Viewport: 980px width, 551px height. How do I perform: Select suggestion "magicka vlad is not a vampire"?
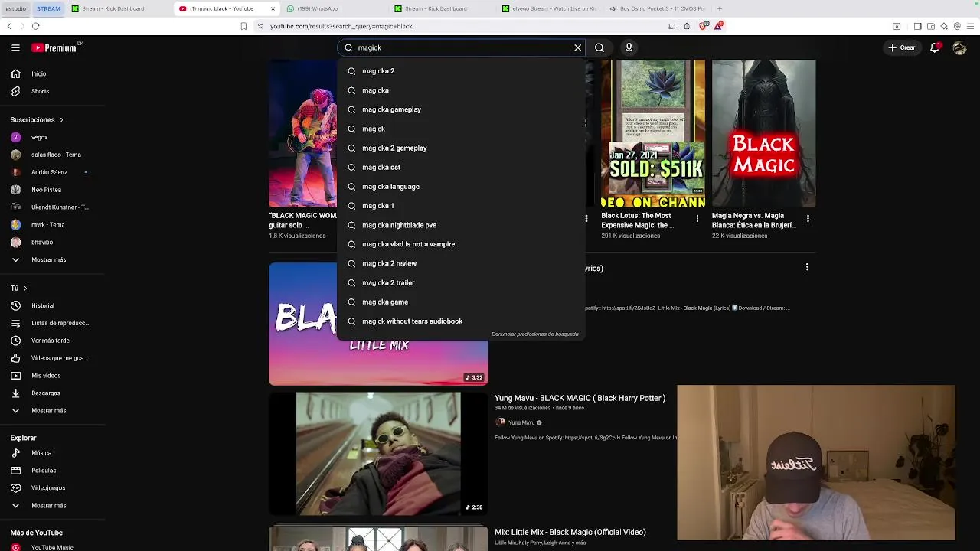coord(461,244)
